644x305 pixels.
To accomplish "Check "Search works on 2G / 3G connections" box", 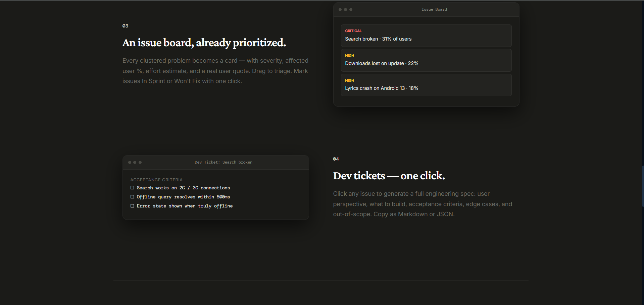I will point(132,188).
